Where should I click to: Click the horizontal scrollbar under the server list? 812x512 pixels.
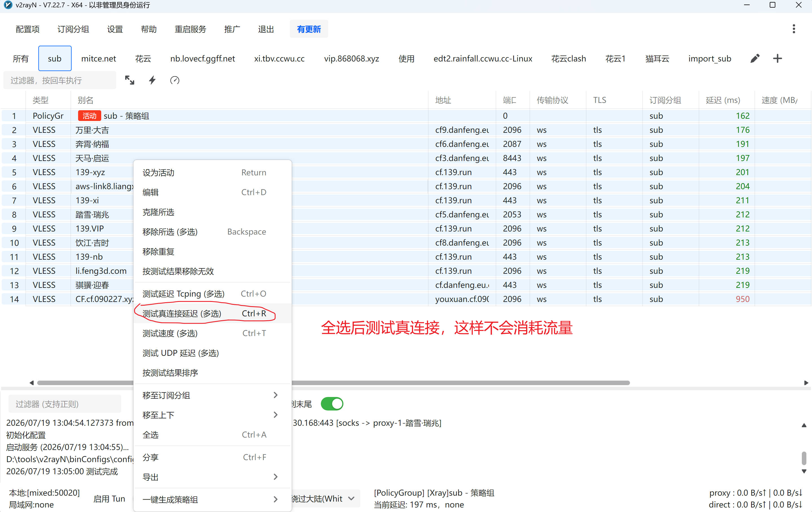[x=333, y=383]
